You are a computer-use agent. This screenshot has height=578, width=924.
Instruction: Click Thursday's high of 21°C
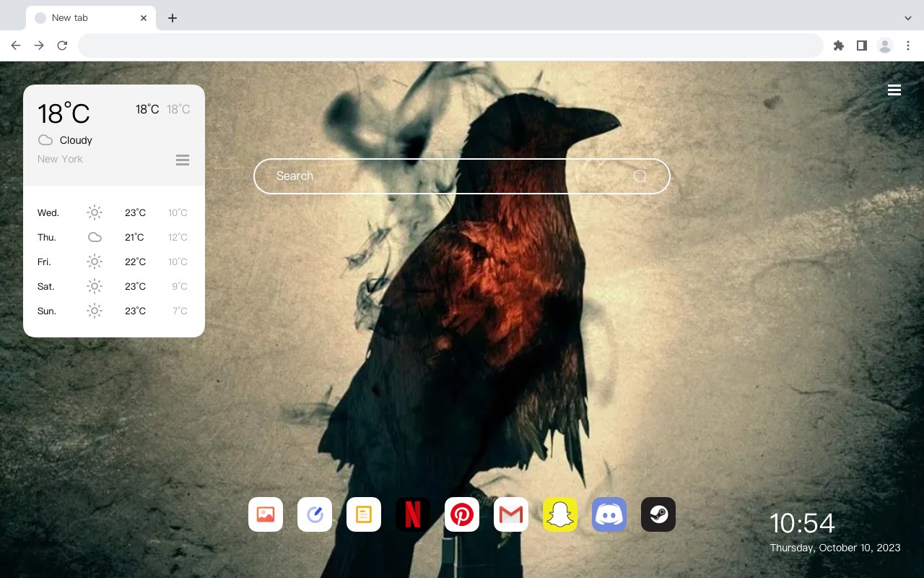(x=134, y=237)
